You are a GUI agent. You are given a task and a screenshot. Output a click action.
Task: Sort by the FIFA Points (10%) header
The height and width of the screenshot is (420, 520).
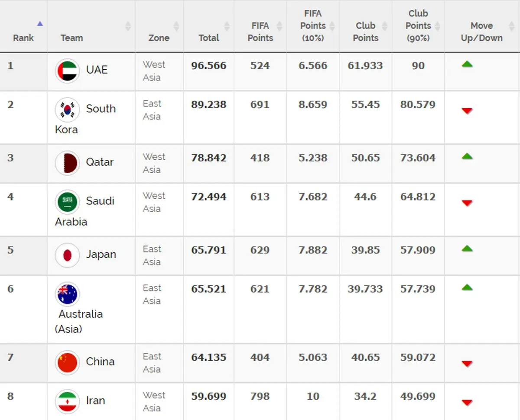click(312, 26)
